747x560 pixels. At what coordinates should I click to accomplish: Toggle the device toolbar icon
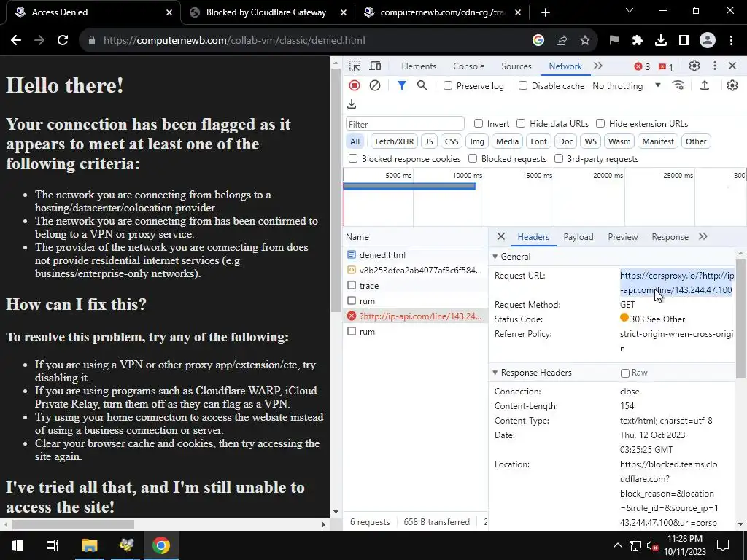coord(376,66)
